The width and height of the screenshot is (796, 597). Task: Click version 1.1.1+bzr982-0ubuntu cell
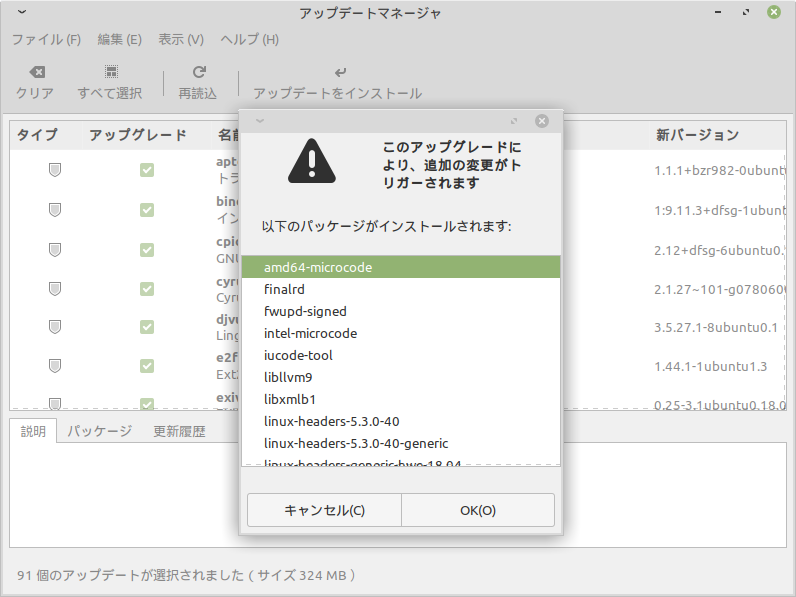click(720, 171)
